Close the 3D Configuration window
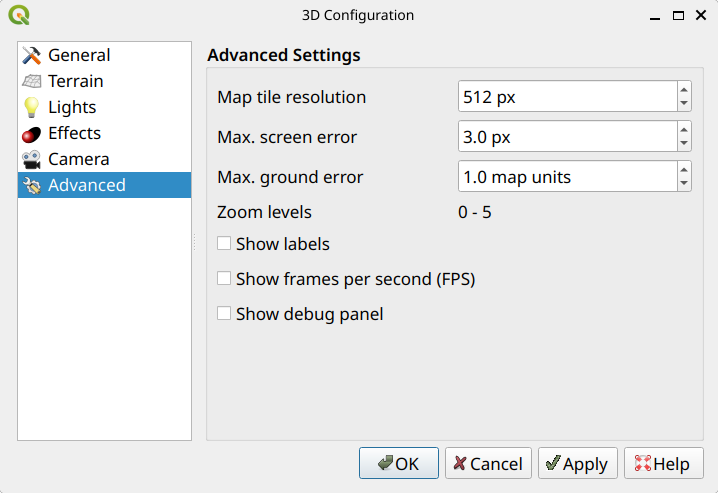The width and height of the screenshot is (718, 493). 701,15
